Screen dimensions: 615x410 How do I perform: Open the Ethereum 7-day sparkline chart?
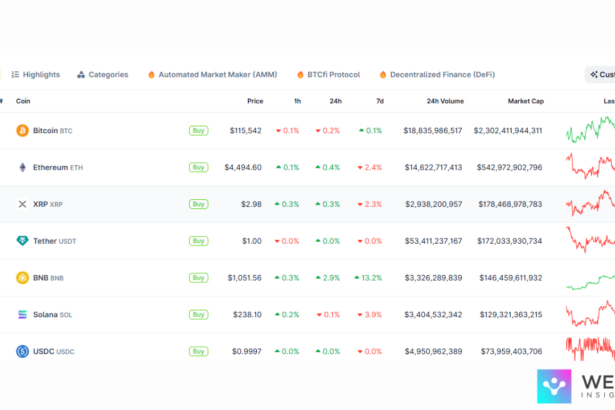pyautogui.click(x=590, y=167)
